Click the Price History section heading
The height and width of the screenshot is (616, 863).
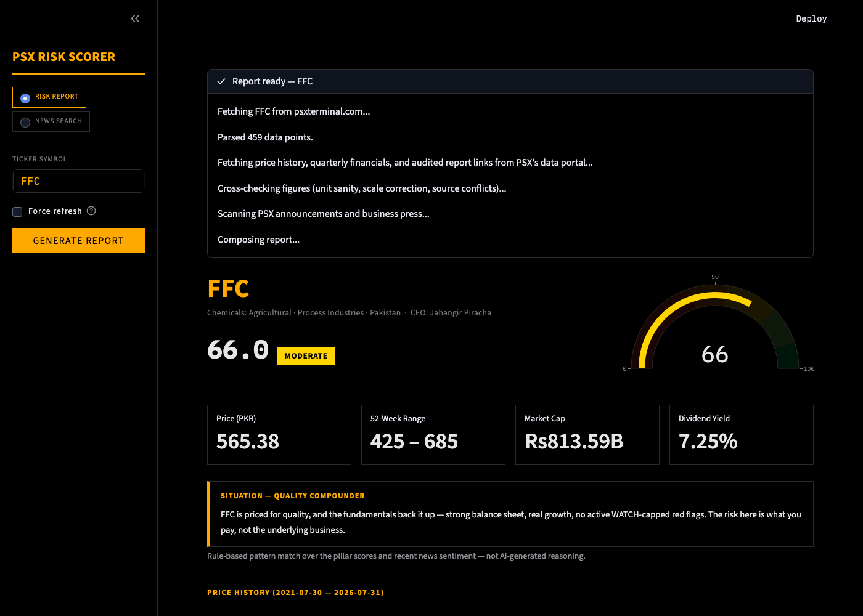point(295,593)
